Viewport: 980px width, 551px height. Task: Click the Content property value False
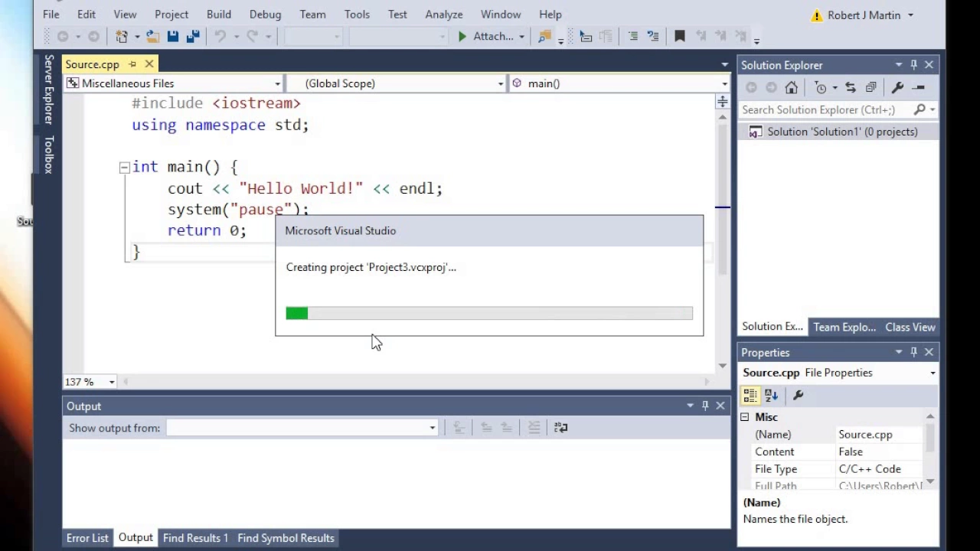click(851, 452)
